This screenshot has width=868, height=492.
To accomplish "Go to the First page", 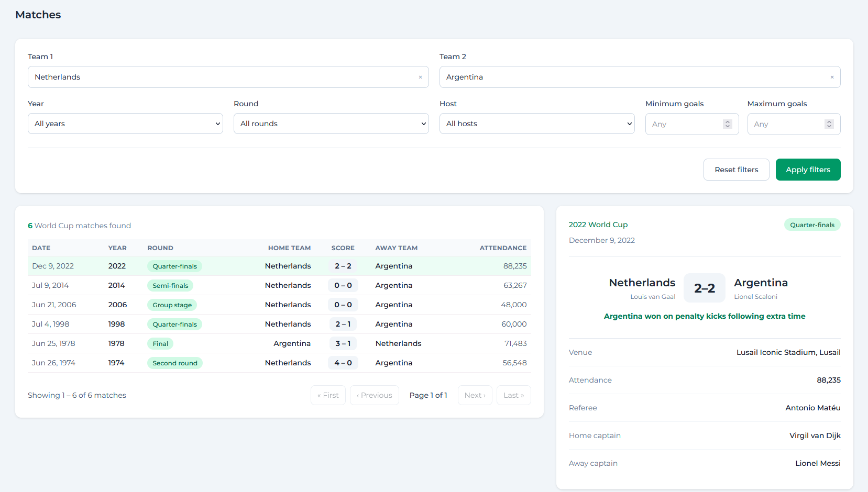I will pos(328,395).
